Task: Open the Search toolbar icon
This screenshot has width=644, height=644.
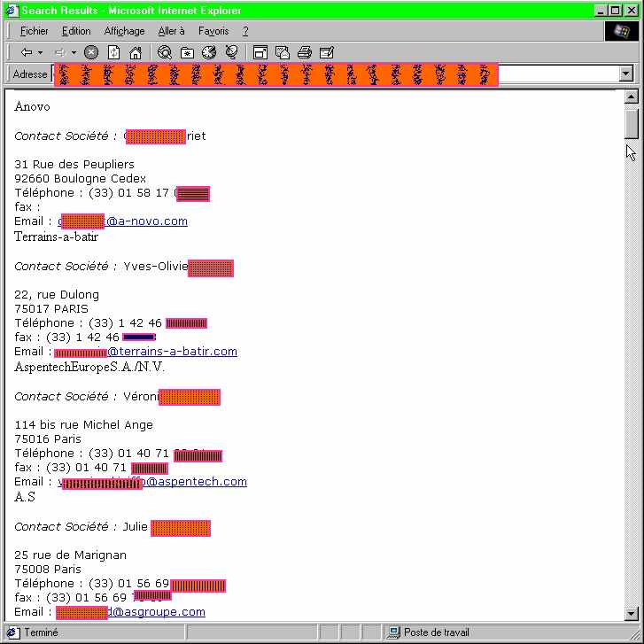Action: coord(165,52)
